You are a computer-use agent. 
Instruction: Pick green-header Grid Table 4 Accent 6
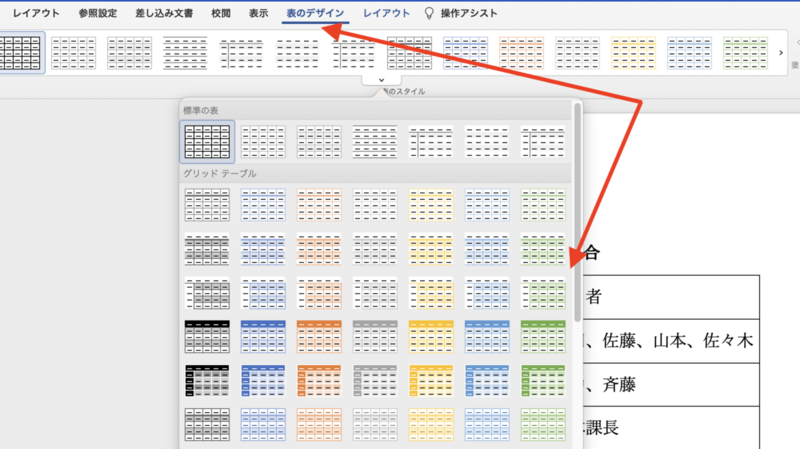[x=543, y=337]
